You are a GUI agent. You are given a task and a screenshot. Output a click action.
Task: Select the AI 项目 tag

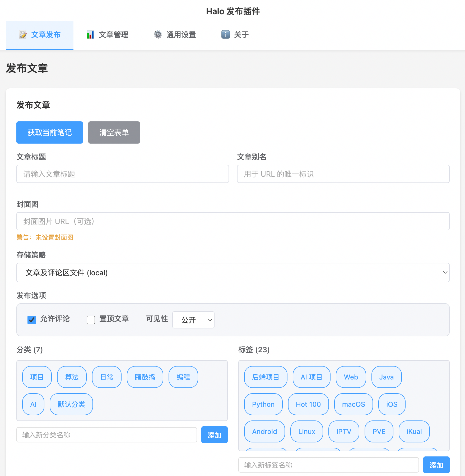pyautogui.click(x=311, y=377)
